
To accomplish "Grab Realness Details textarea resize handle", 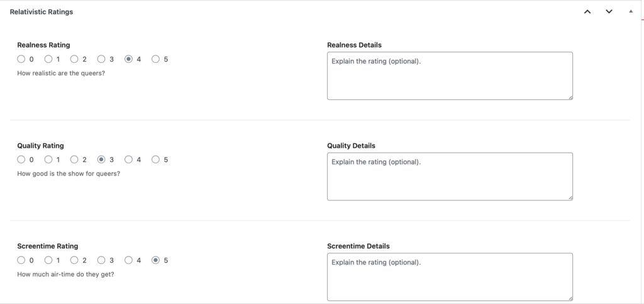I will (570, 97).
